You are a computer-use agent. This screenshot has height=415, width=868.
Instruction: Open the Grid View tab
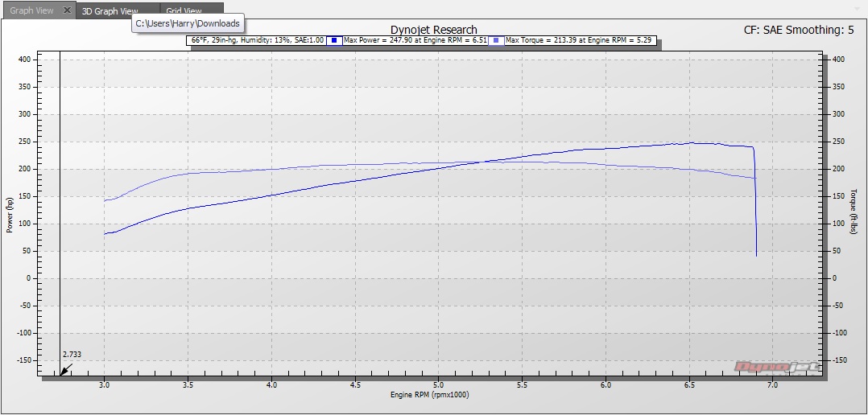pos(184,11)
